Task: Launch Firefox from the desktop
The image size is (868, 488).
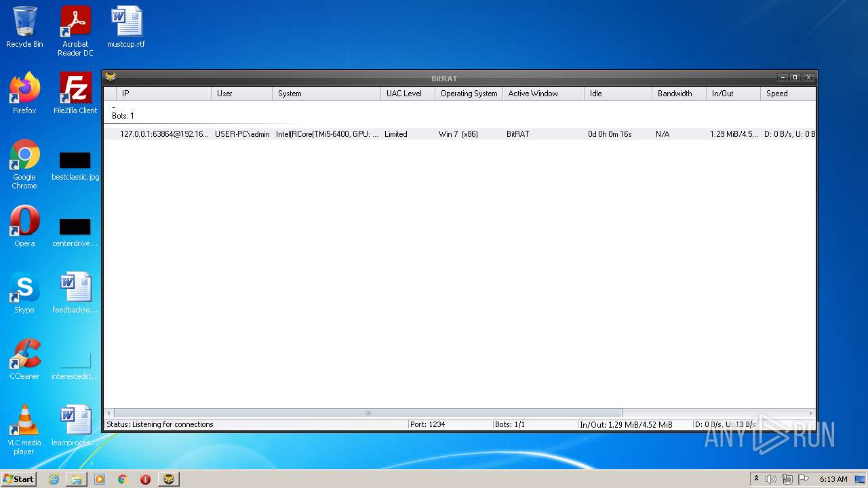Action: pyautogui.click(x=24, y=94)
